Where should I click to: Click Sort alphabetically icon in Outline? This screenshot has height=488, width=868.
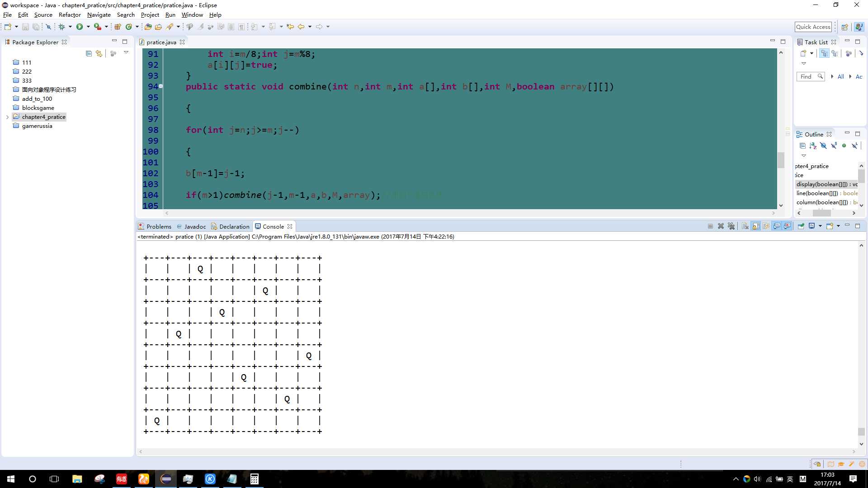click(x=813, y=145)
